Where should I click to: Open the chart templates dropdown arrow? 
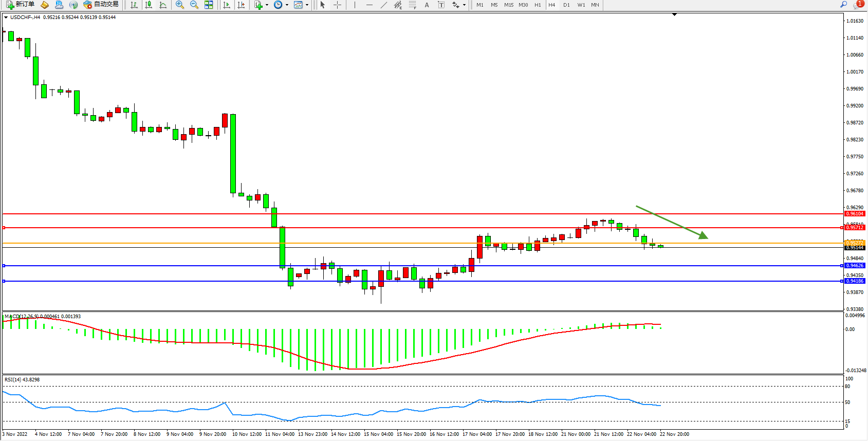[x=307, y=5]
